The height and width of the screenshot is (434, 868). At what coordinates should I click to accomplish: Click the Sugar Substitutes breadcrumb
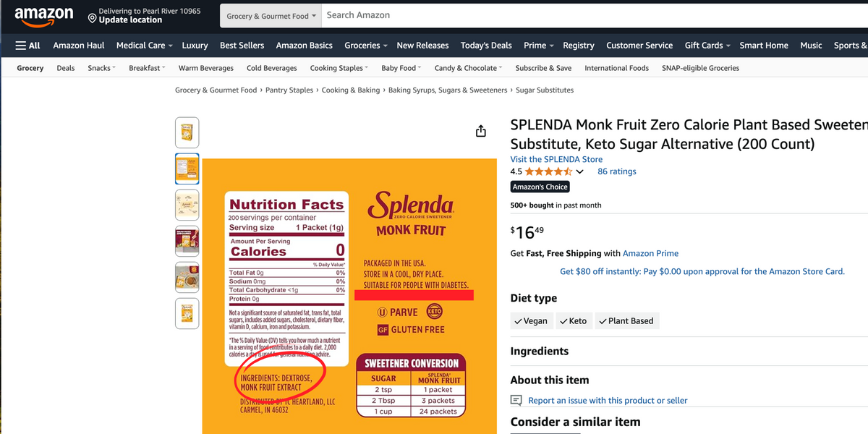point(545,90)
